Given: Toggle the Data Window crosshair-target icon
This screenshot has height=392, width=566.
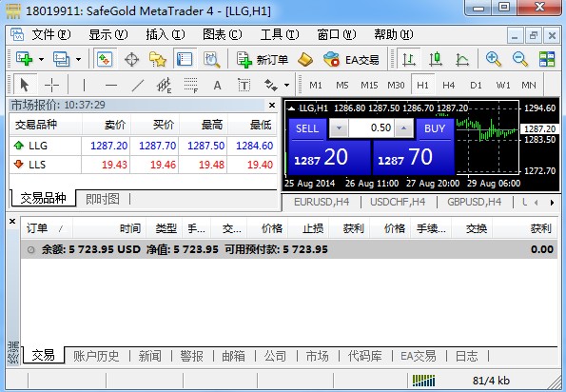Looking at the screenshot, I should pos(132,59).
